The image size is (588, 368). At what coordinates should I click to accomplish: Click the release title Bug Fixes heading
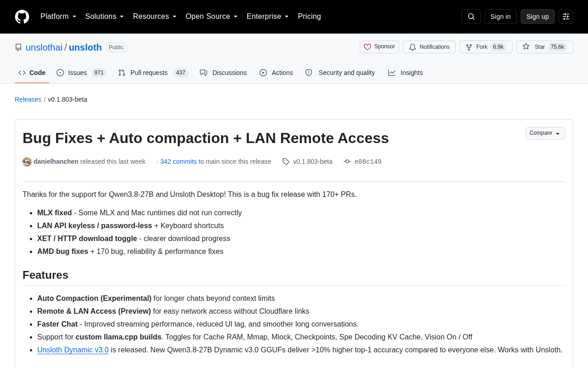coord(206,138)
